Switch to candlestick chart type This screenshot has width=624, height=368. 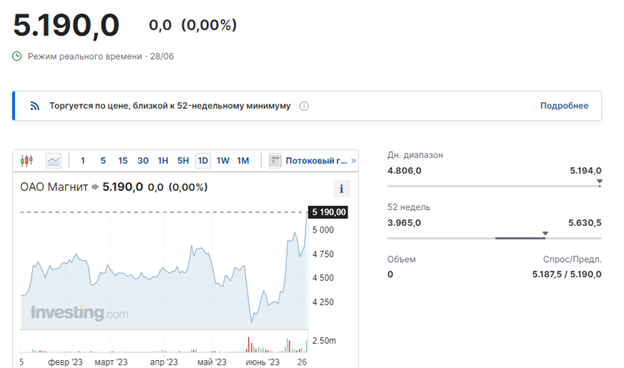27,160
